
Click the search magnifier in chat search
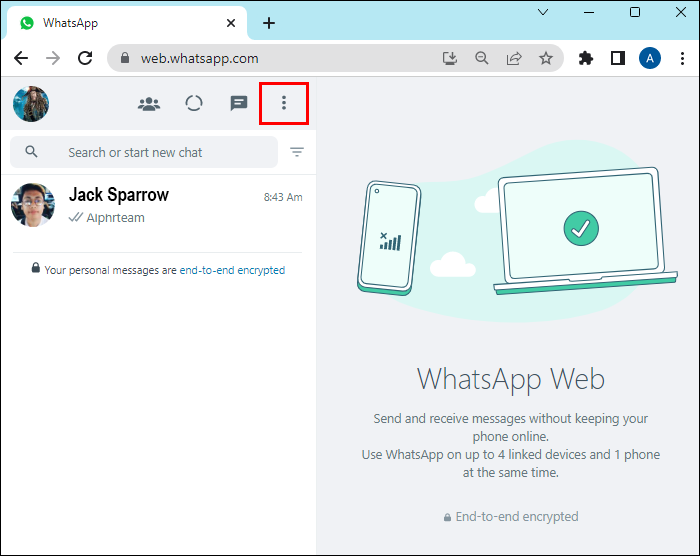tap(31, 152)
